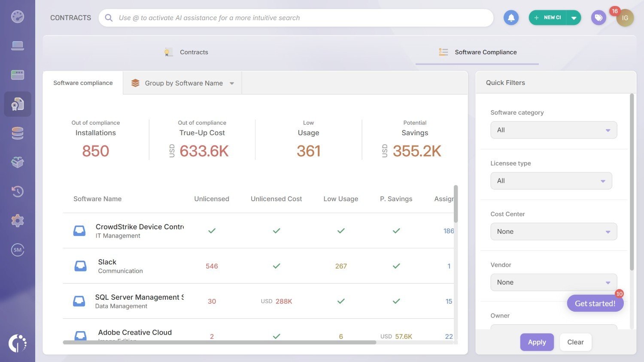Viewport: 644px width, 362px height.
Task: Open the package/inventory icon in the sidebar
Action: pos(18,162)
